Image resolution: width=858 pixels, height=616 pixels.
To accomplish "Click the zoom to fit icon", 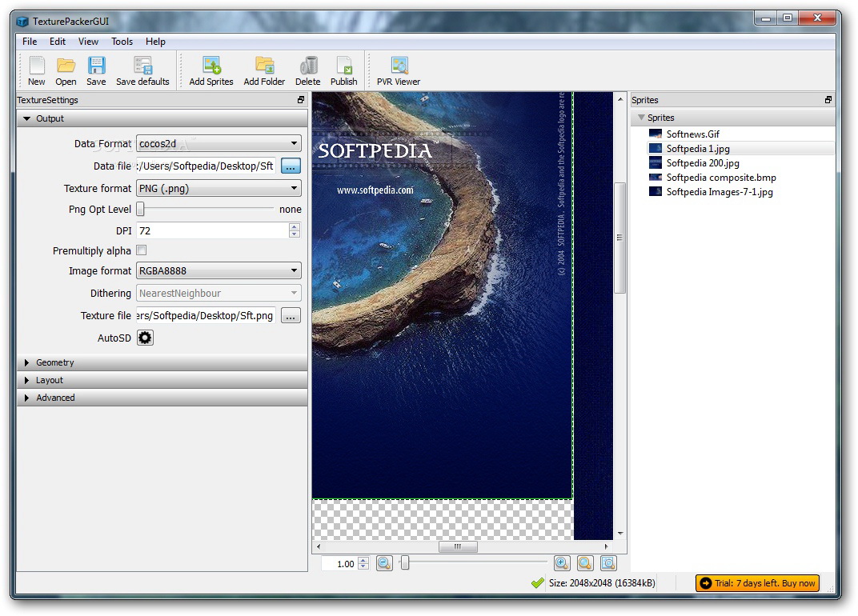I will (x=608, y=563).
